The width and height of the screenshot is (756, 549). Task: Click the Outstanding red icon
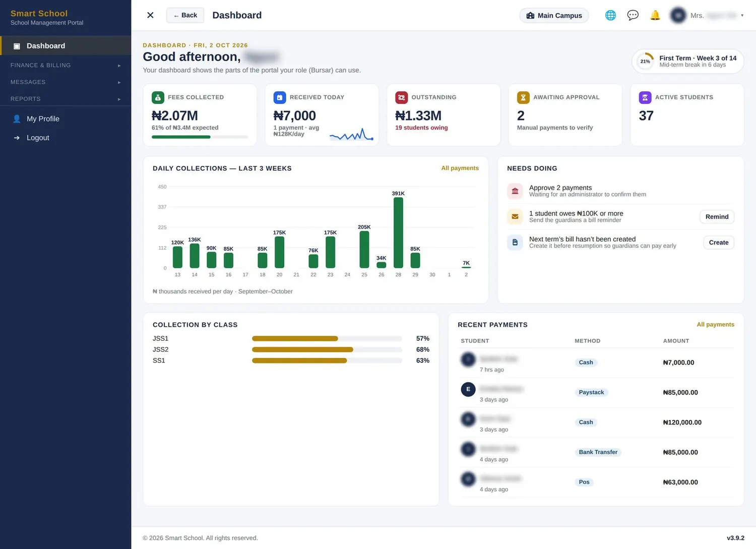point(402,97)
